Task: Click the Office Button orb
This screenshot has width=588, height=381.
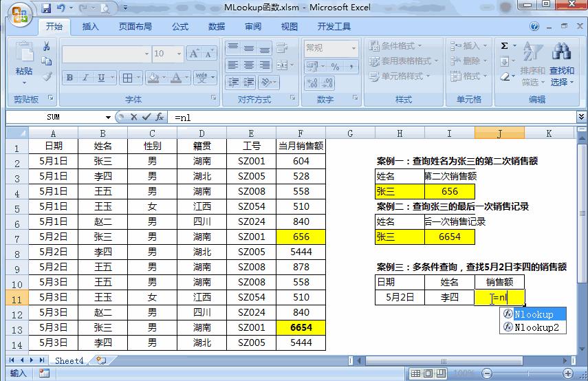Action: 20,15
